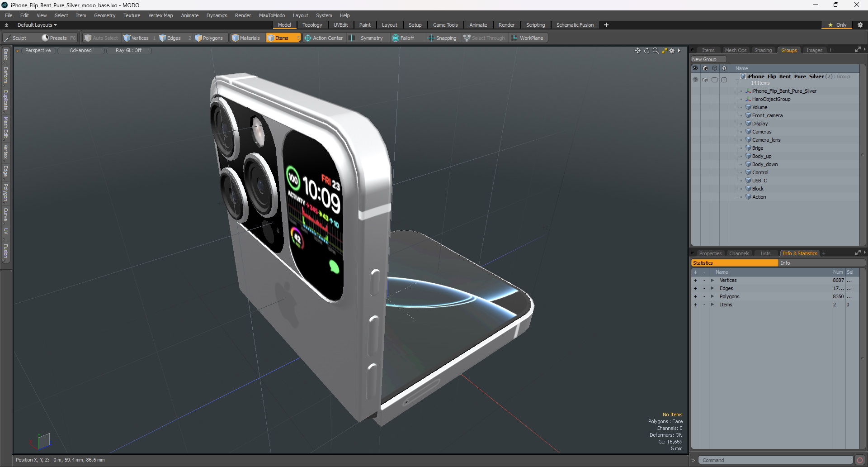Select the Body_down item
Viewport: 868px width, 467px height.
point(764,164)
